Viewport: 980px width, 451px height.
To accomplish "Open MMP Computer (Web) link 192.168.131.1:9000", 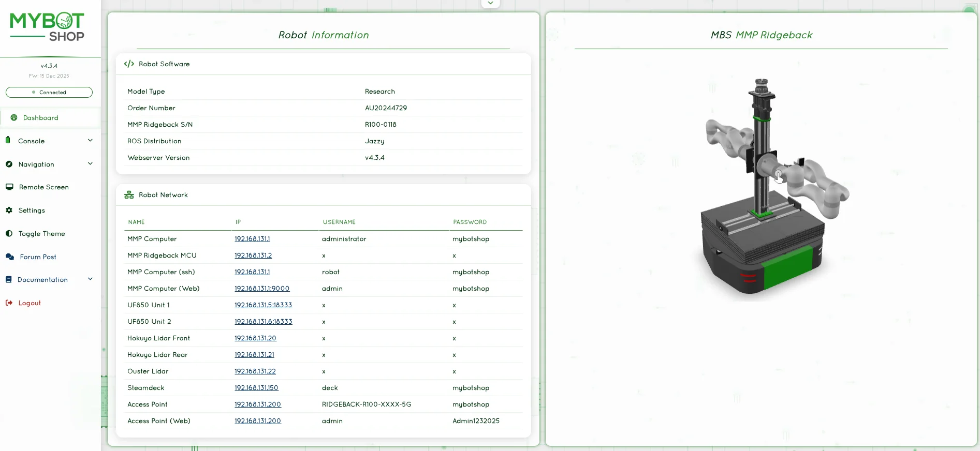I will 262,289.
